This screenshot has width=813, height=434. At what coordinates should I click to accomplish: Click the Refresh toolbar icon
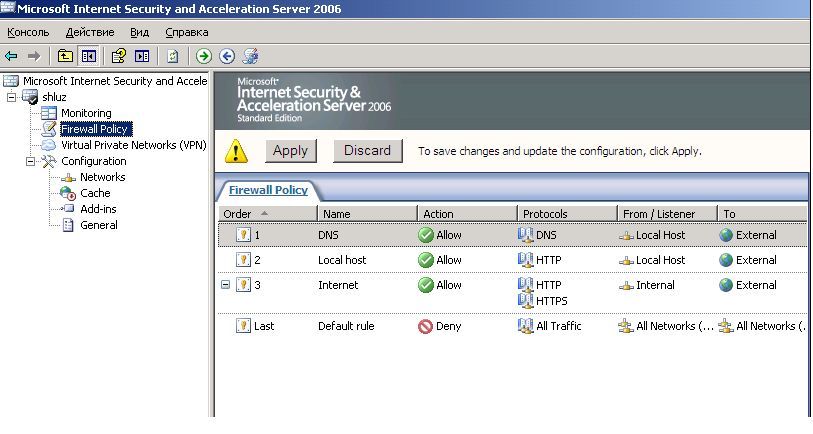[173, 56]
